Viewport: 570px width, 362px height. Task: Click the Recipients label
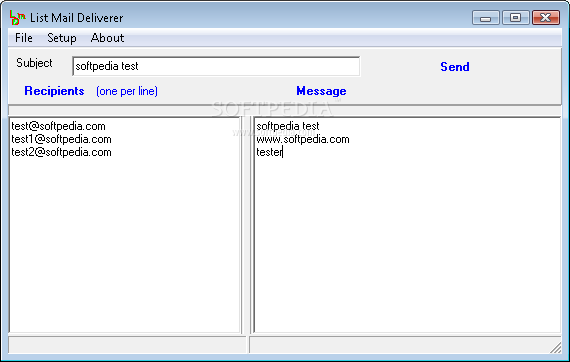click(x=54, y=91)
